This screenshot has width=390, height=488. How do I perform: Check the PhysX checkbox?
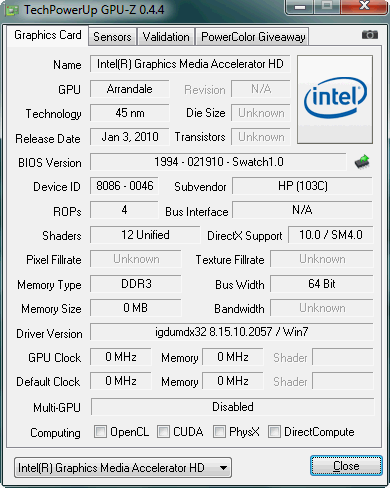pyautogui.click(x=219, y=431)
